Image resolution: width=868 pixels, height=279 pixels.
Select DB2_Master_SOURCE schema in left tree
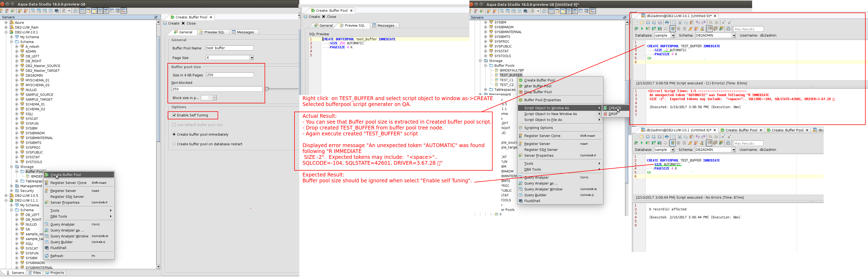point(43,66)
